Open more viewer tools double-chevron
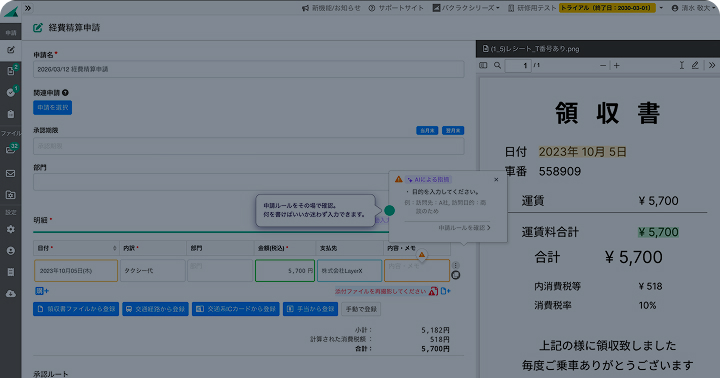The image size is (720, 378). (x=712, y=66)
